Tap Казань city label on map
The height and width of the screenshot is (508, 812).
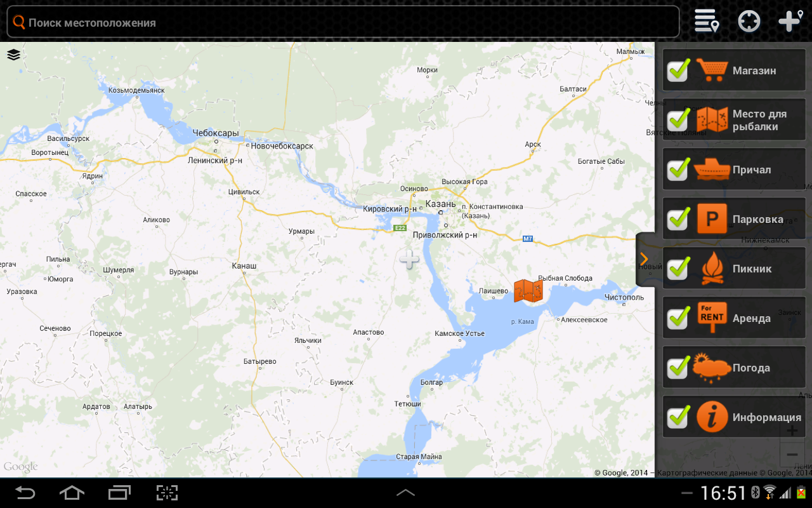[440, 204]
